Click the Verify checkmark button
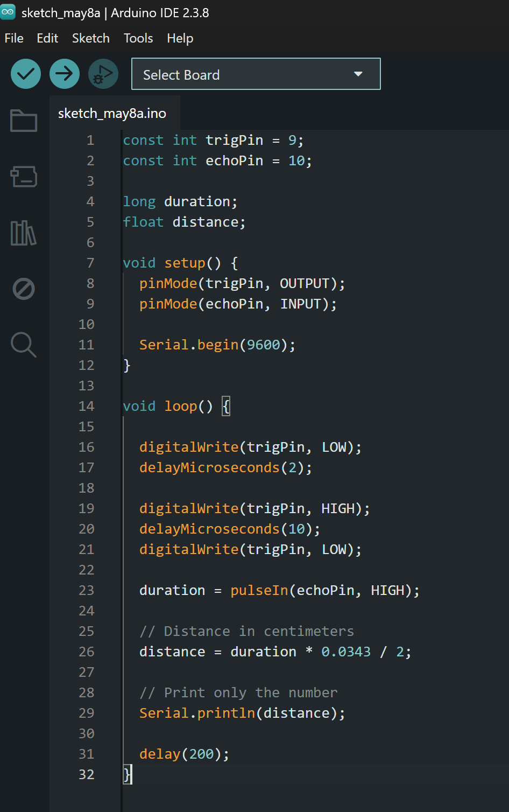The width and height of the screenshot is (509, 812). pyautogui.click(x=26, y=74)
